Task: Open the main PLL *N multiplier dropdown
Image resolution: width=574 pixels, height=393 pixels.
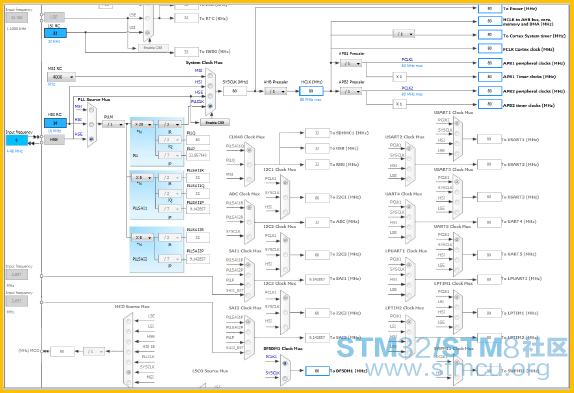Action: [x=142, y=124]
